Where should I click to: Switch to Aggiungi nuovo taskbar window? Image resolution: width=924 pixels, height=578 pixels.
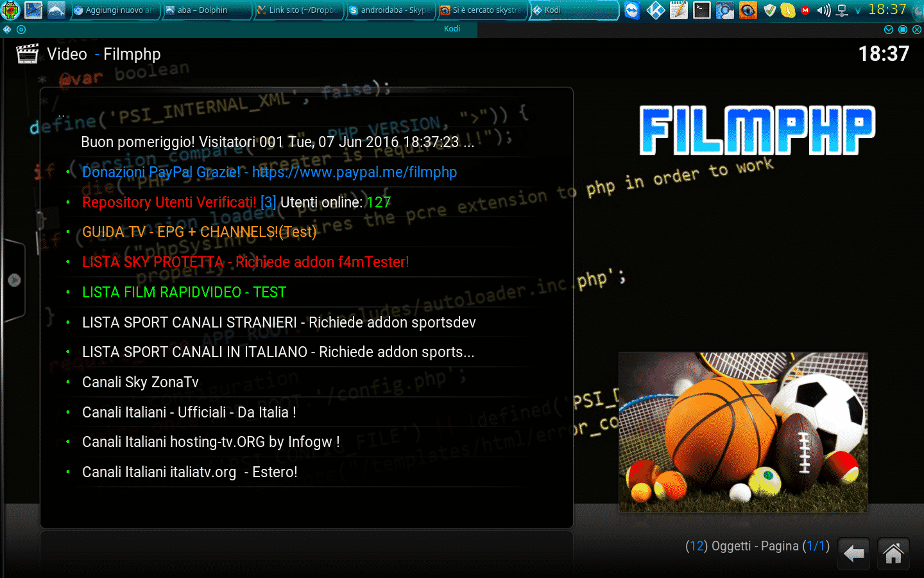click(x=115, y=10)
